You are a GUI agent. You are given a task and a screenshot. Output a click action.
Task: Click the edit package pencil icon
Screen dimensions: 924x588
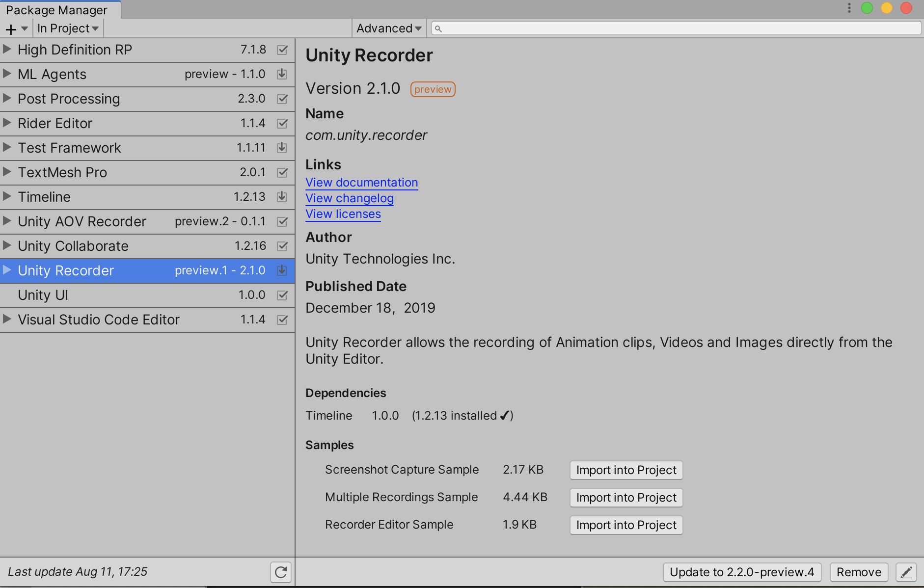[906, 572]
